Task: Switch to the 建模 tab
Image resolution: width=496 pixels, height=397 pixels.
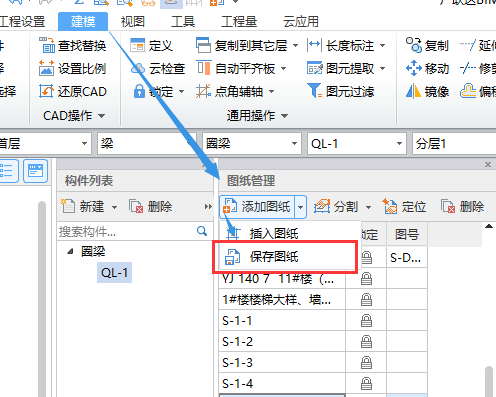Action: [83, 22]
